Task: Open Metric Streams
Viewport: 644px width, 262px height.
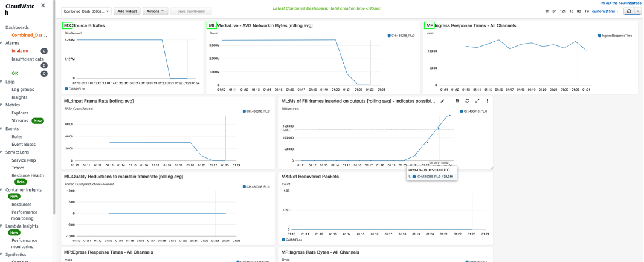Action: click(x=20, y=120)
